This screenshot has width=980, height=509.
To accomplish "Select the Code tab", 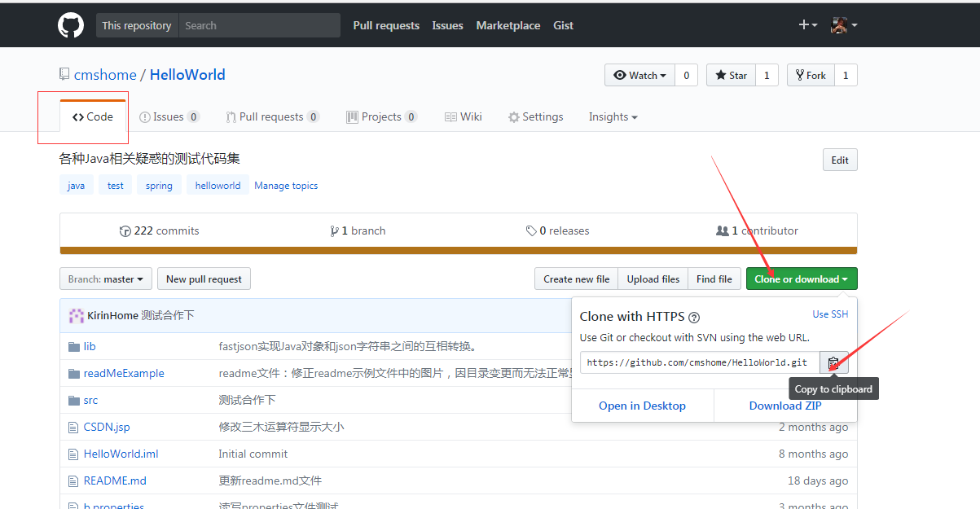I will click(93, 116).
